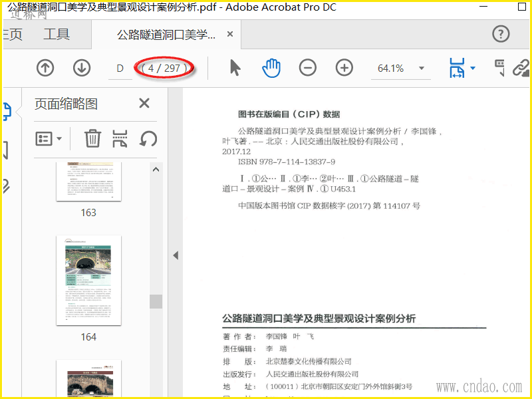532x399 pixels.
Task: Click the ISBN 978-7-114-13837-9 text
Action: tap(287, 162)
